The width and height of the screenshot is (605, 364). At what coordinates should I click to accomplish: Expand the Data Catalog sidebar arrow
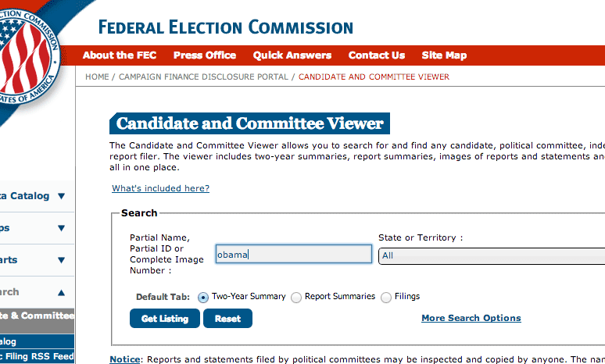click(x=61, y=196)
